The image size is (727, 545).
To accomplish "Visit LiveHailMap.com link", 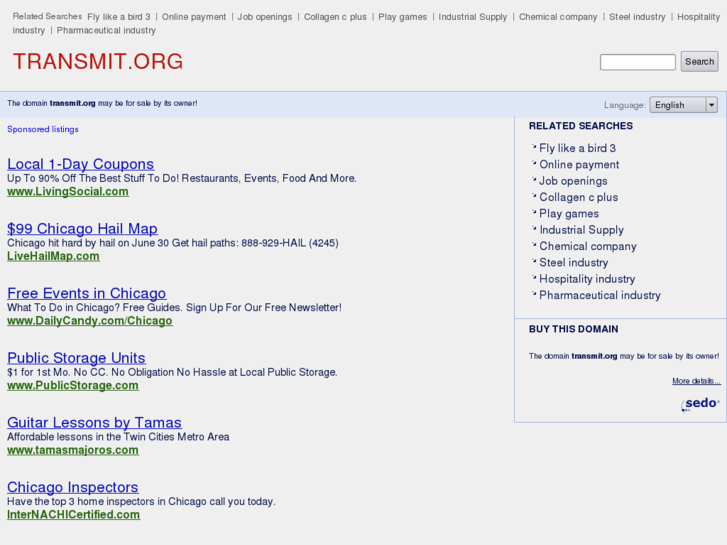I will tap(53, 256).
